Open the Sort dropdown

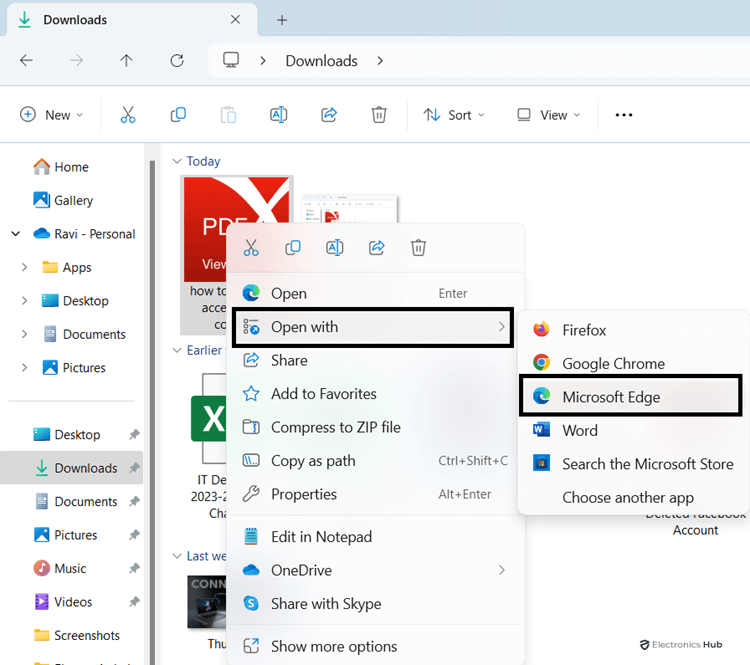(x=454, y=115)
